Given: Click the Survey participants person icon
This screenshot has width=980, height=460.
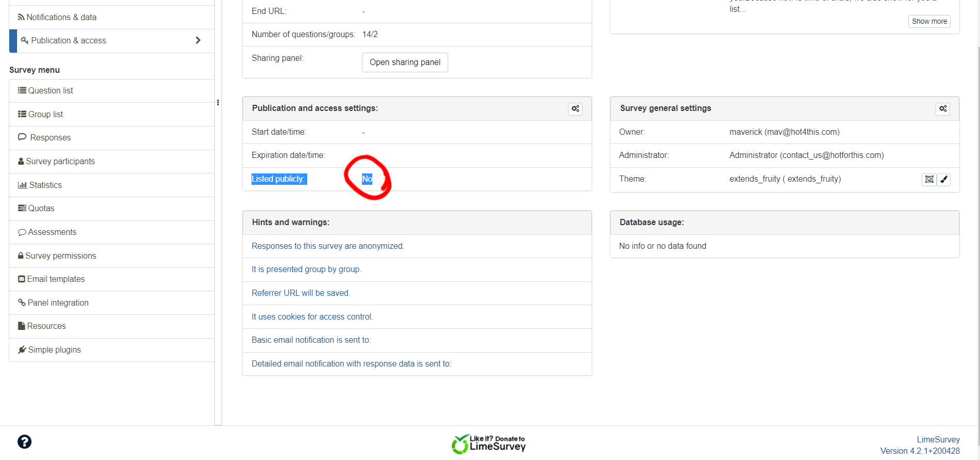Looking at the screenshot, I should (x=21, y=161).
